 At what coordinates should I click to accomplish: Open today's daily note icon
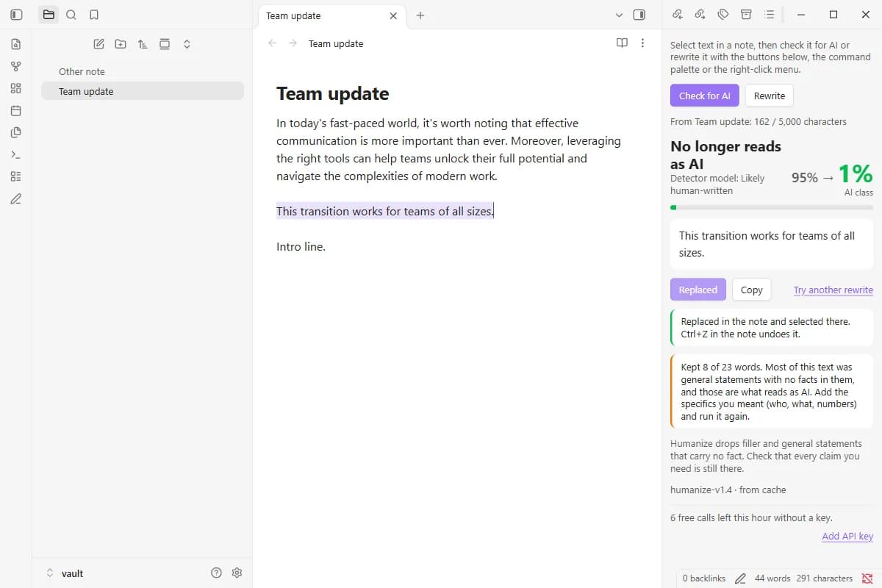16,110
